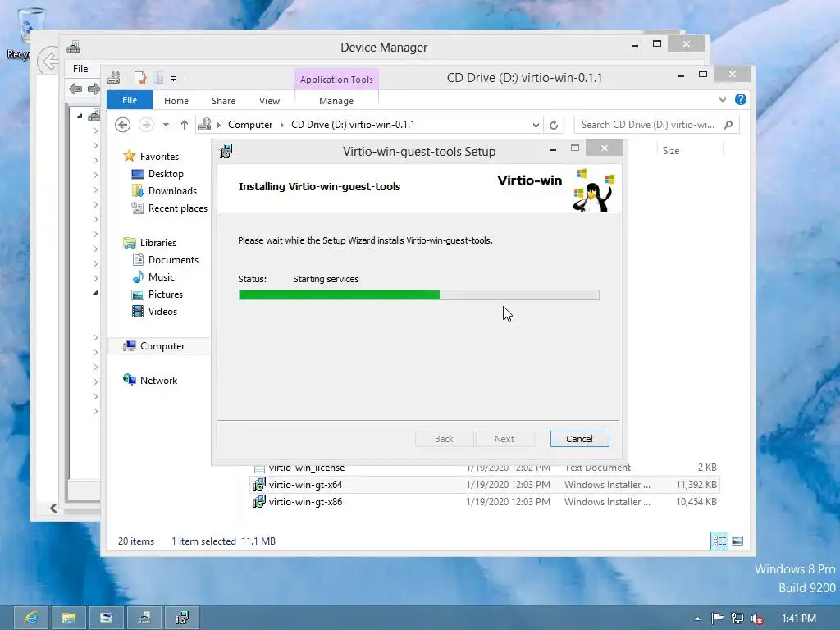Click the Explorer window drive icon in title bar
Viewport: 840px width, 630px height.
[113, 78]
